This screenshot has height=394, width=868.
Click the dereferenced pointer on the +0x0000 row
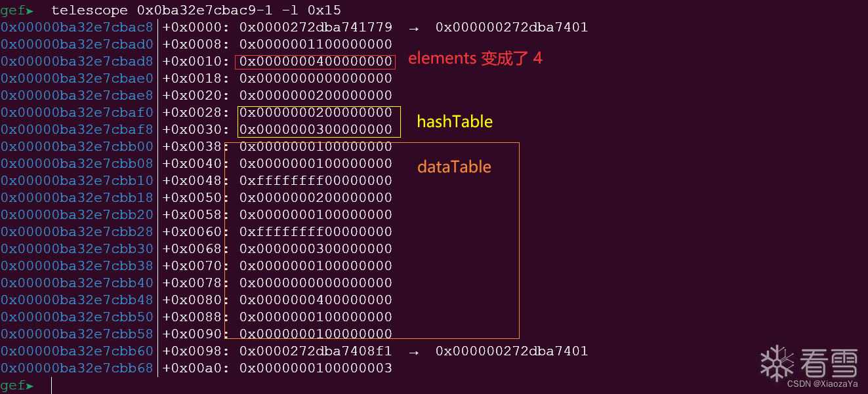coord(512,28)
